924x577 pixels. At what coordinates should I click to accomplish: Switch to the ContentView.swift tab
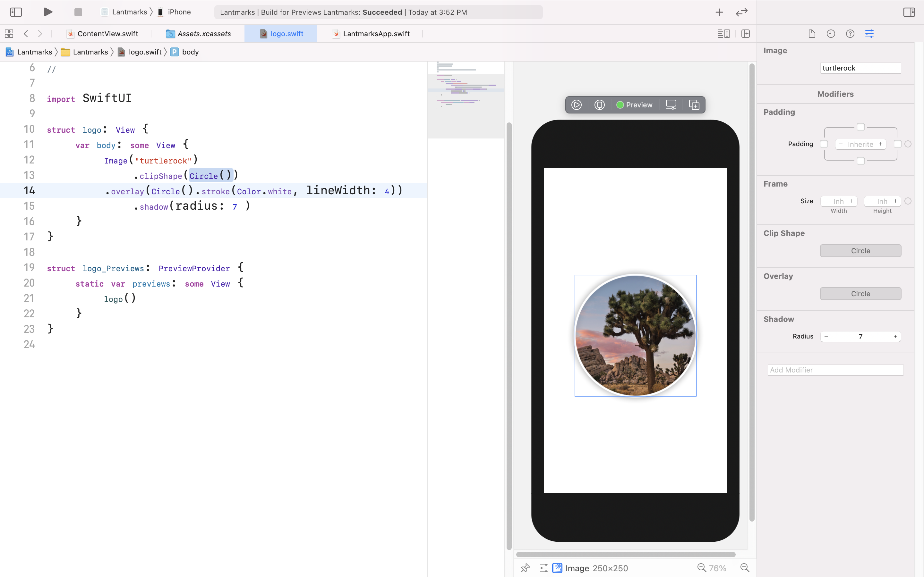pyautogui.click(x=107, y=34)
